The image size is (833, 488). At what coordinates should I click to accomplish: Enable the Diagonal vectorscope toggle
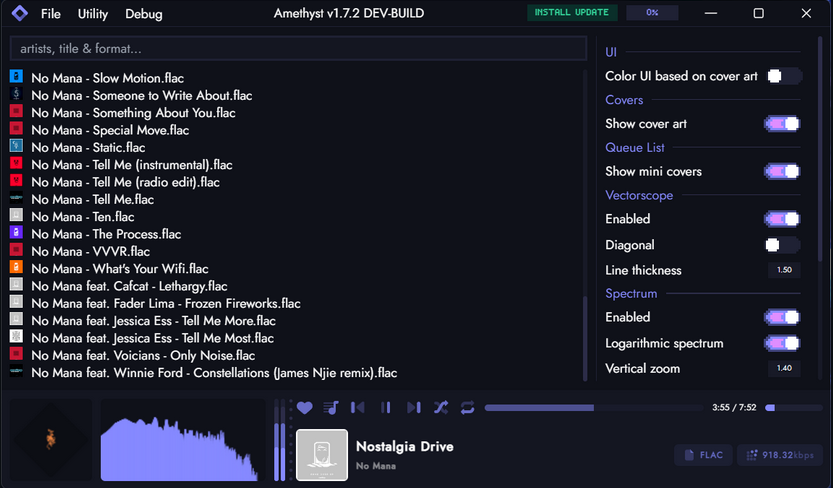(783, 245)
